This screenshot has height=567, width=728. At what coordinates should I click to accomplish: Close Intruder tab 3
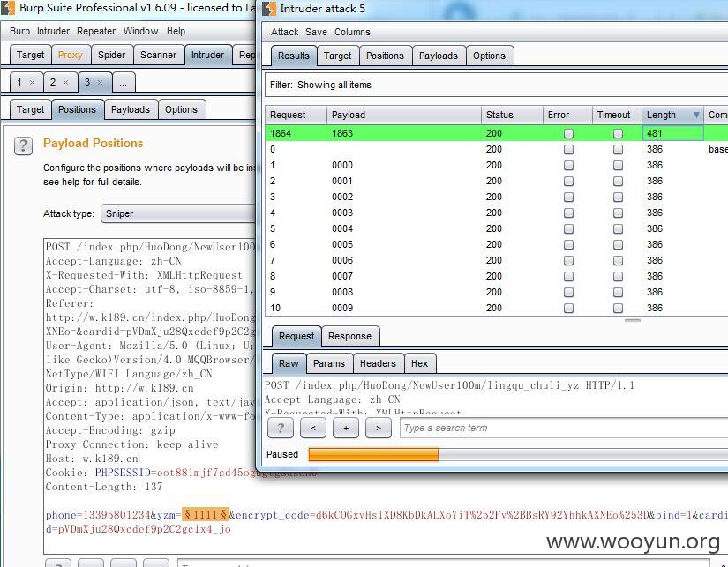(100, 82)
